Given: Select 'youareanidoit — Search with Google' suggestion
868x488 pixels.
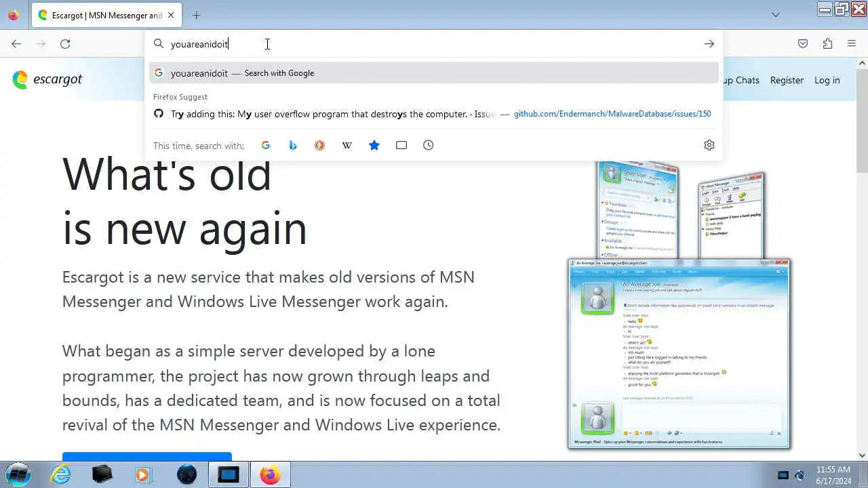Looking at the screenshot, I should pyautogui.click(x=434, y=73).
